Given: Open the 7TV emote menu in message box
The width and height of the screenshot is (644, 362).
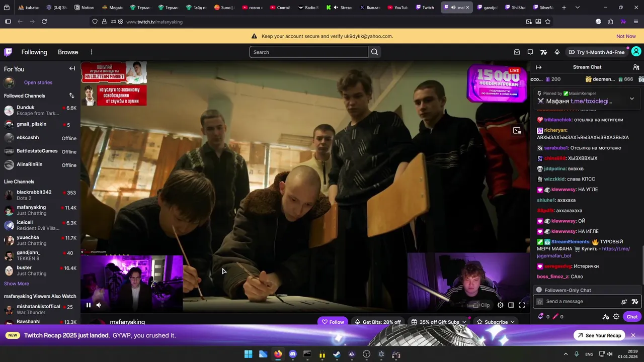Looking at the screenshot, I should (x=635, y=302).
